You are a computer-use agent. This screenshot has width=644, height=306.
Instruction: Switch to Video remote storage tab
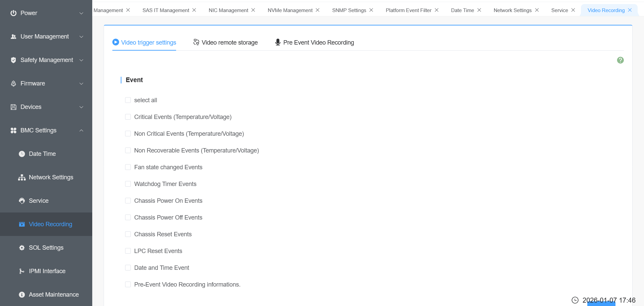click(x=226, y=43)
